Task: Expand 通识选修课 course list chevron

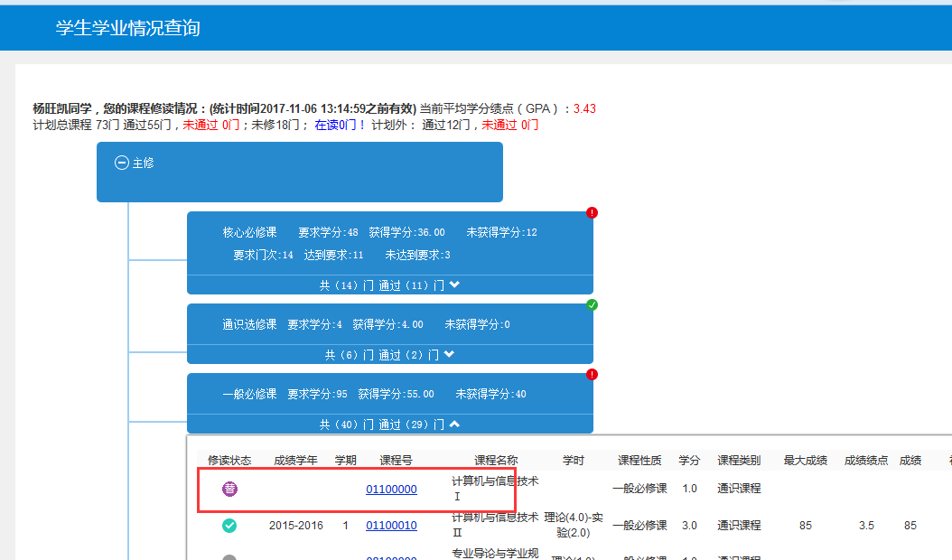Action: pyautogui.click(x=449, y=355)
